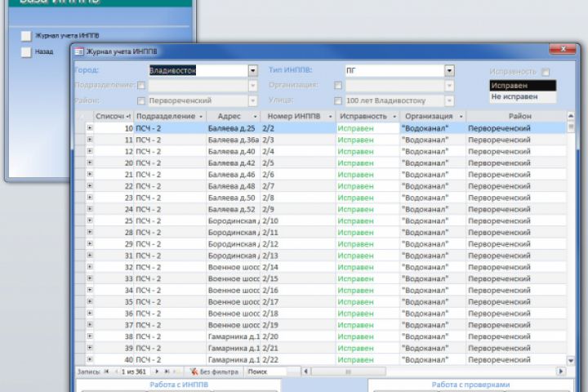Screen dimensions: 588x392
Task: Expand subrecords of row 40 number 2/22
Action: coord(90,359)
